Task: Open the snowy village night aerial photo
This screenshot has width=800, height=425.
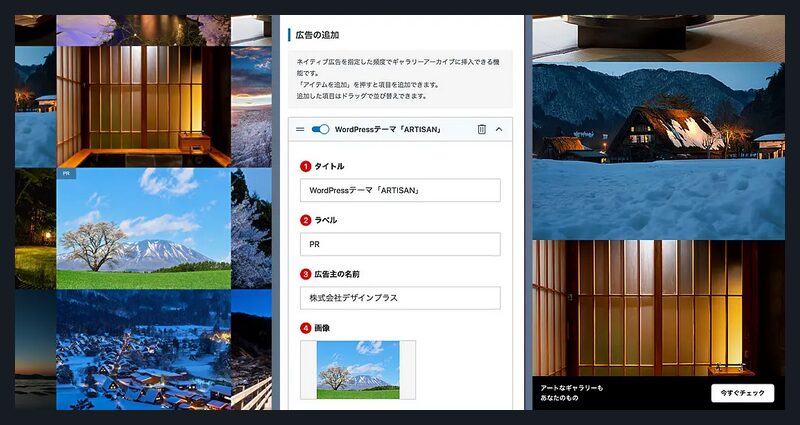Action: [143, 349]
